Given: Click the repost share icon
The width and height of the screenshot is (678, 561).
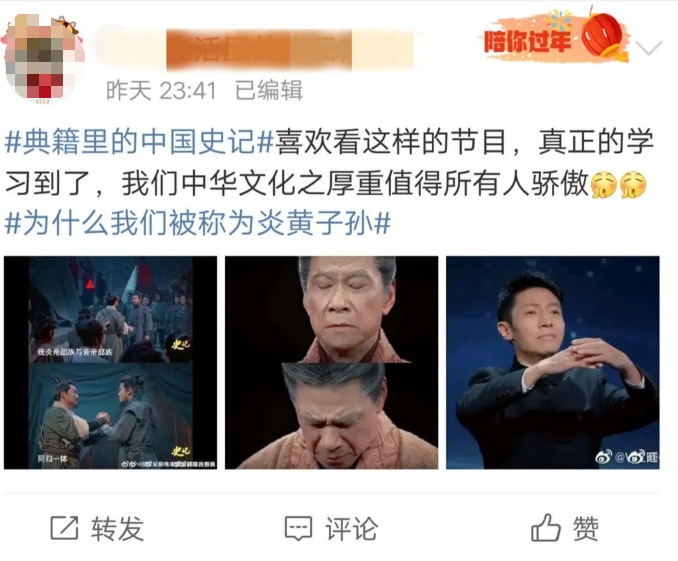Looking at the screenshot, I should pyautogui.click(x=64, y=528).
